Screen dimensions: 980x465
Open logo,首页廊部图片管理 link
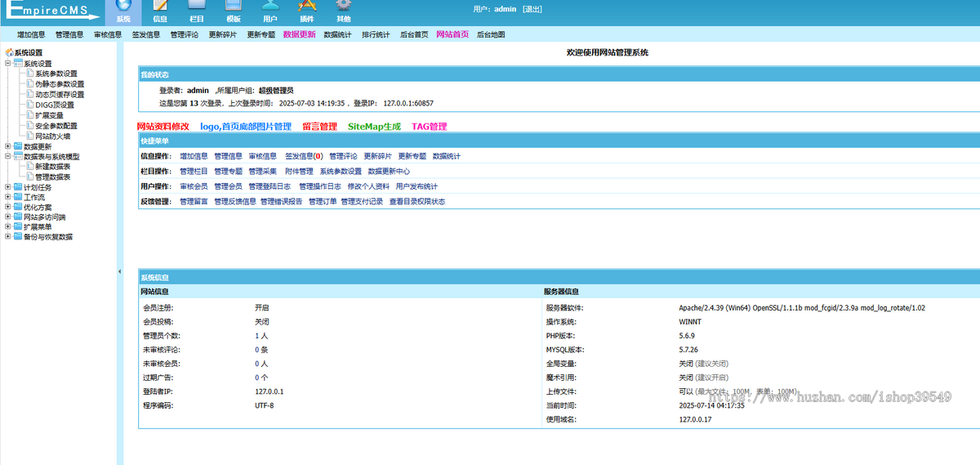tap(245, 127)
